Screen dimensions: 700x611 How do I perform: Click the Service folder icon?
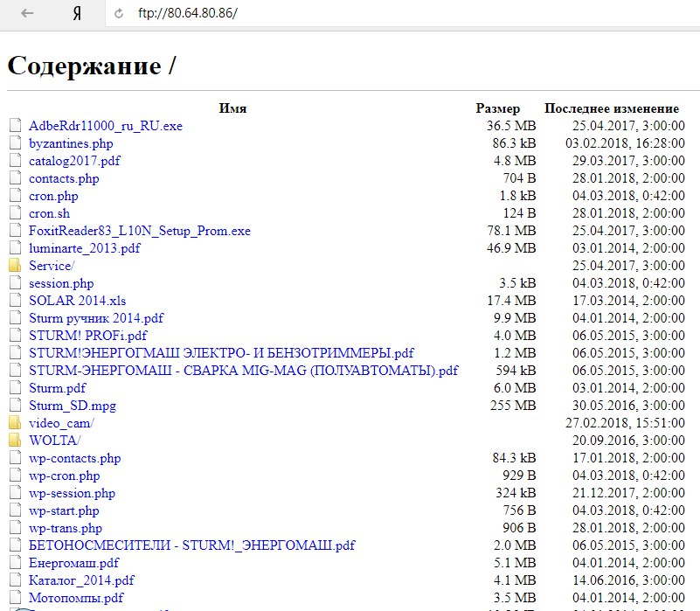pos(14,266)
